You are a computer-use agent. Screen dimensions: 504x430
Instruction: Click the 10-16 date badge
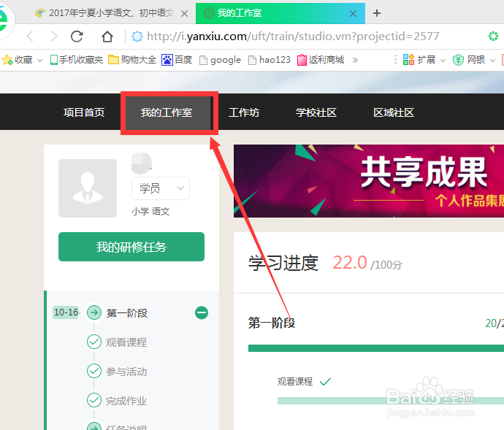click(66, 312)
